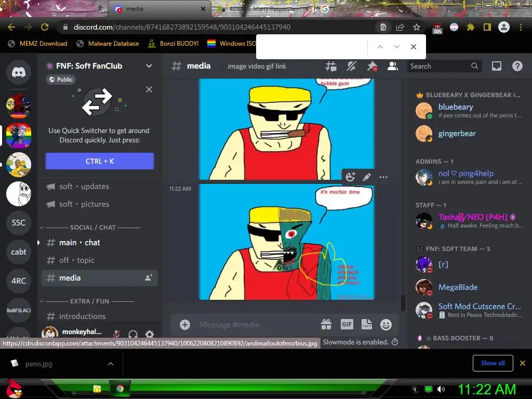Screen dimensions: 532x399
Task: Open the bubble gum comic image
Action: pyautogui.click(x=287, y=129)
